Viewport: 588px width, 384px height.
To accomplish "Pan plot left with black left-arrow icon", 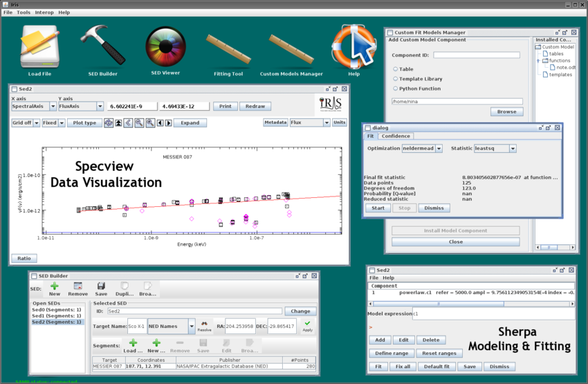I will click(x=160, y=123).
